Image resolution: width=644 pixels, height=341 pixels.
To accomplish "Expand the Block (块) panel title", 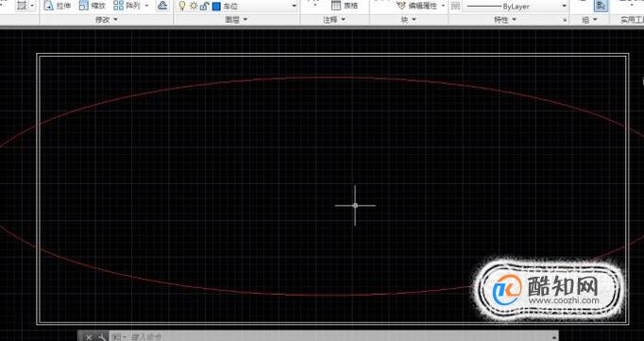I will (x=409, y=19).
